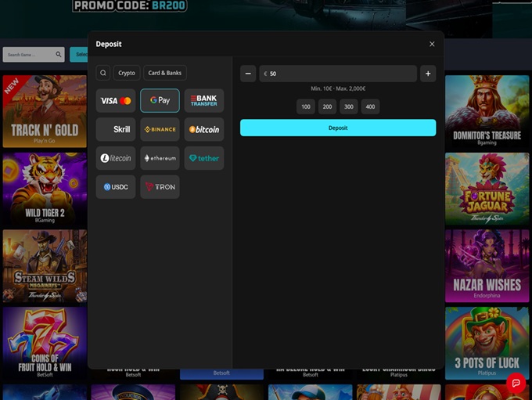Set deposit amount to 200
532x400 pixels.
tap(327, 106)
